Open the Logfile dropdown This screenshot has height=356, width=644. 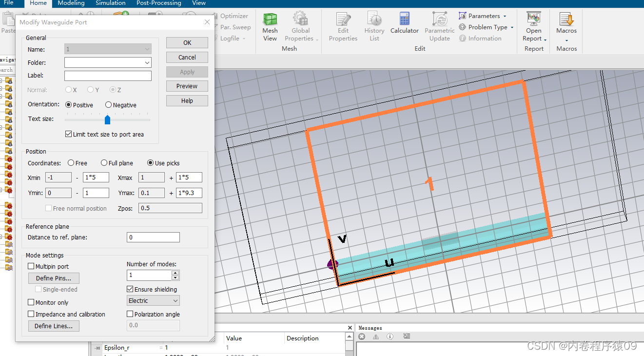pyautogui.click(x=229, y=39)
